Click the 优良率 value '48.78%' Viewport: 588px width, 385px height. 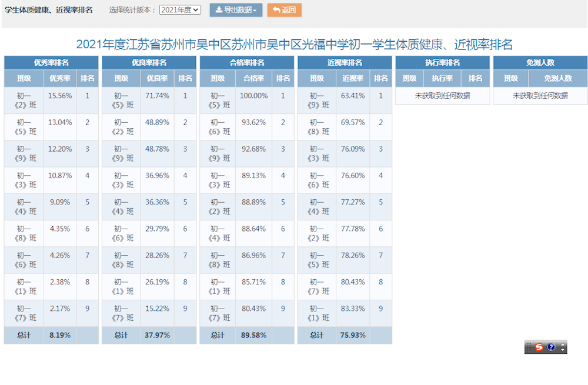[x=157, y=149]
